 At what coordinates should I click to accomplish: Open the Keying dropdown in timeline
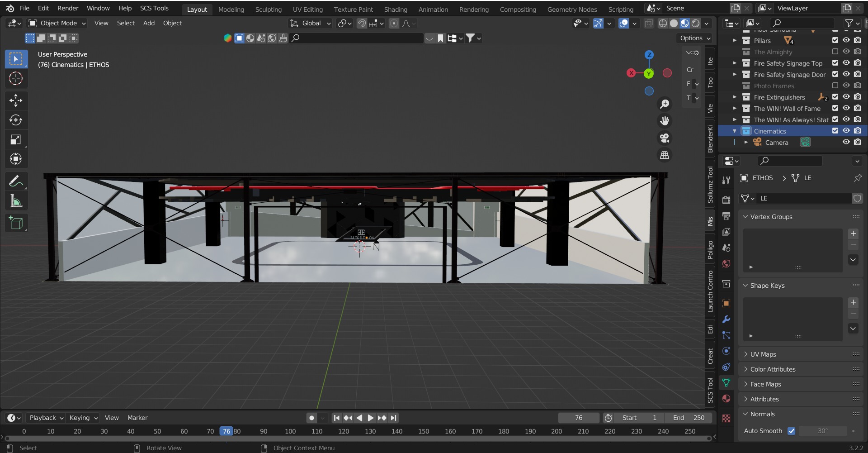point(83,418)
